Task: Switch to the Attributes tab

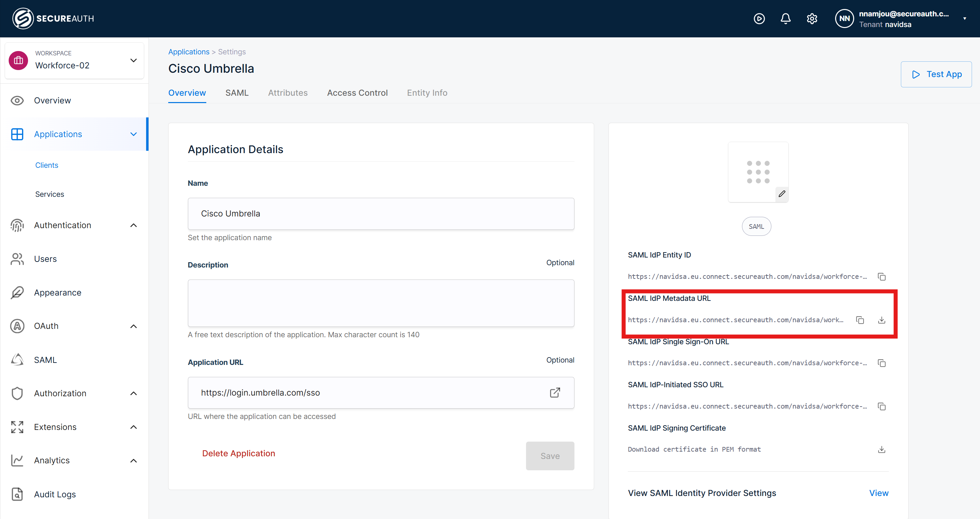Action: (x=288, y=93)
